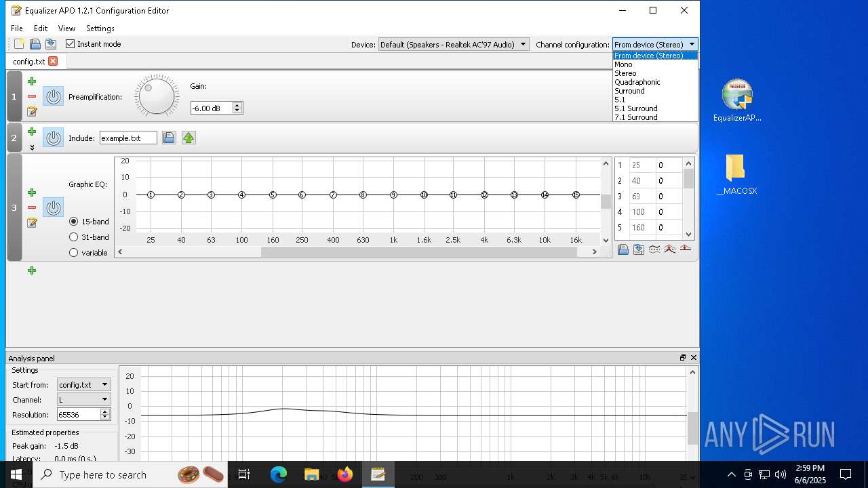
Task: Save the configuration file from toolbar
Action: click(x=51, y=44)
